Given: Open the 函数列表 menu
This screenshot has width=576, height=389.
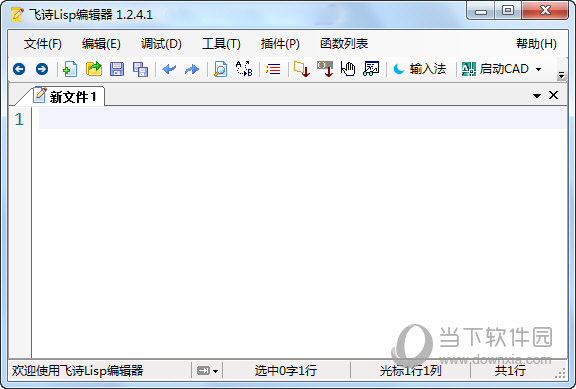Looking at the screenshot, I should 344,44.
